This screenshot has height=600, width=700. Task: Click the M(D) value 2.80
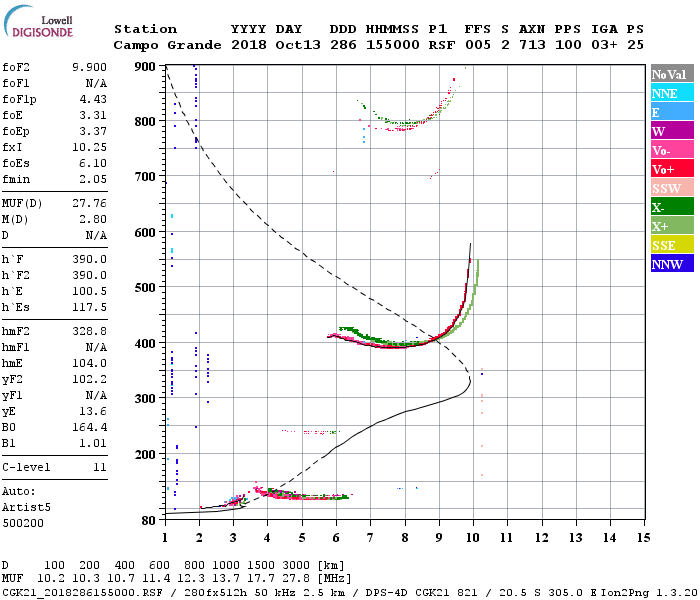click(93, 219)
